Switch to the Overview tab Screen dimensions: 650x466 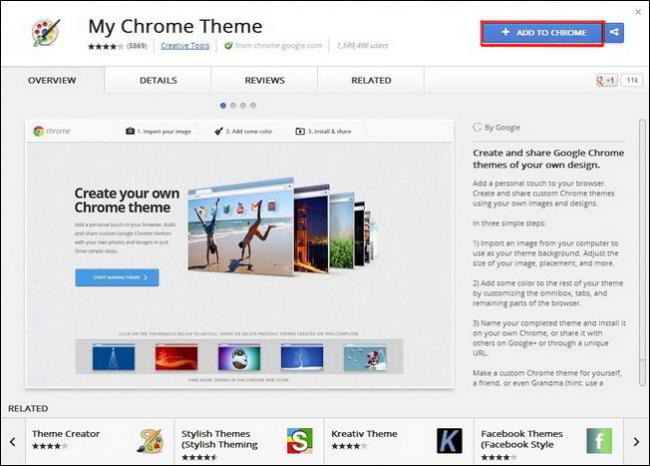[52, 80]
